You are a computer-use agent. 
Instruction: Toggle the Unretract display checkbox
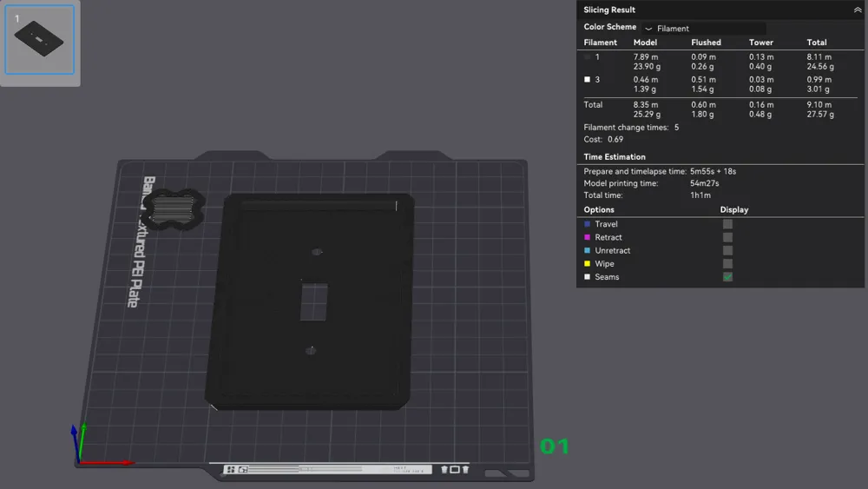(727, 251)
